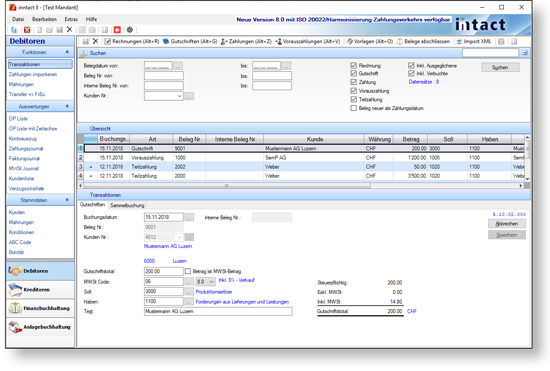The image size is (550, 371).
Task: Click horizontal scrollbar of Übersicht table
Action: point(227,186)
